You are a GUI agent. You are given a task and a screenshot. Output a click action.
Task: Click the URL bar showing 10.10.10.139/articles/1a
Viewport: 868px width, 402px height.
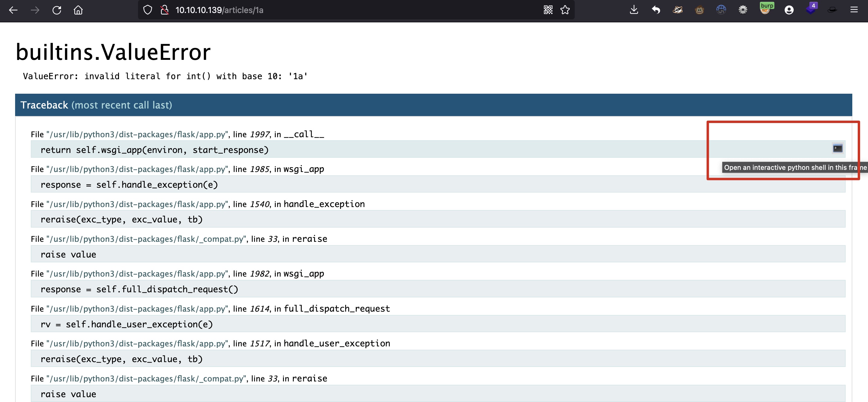tap(303, 10)
